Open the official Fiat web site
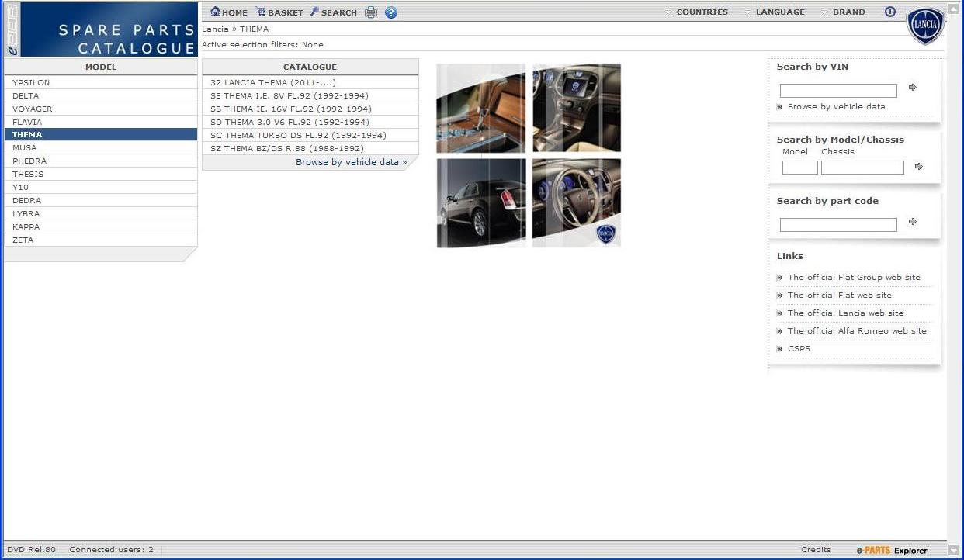Image resolution: width=964 pixels, height=560 pixels. tap(839, 295)
